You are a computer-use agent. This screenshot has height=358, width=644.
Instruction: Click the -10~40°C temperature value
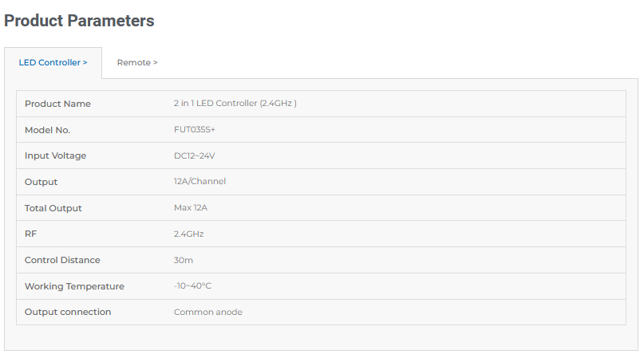coord(192,286)
